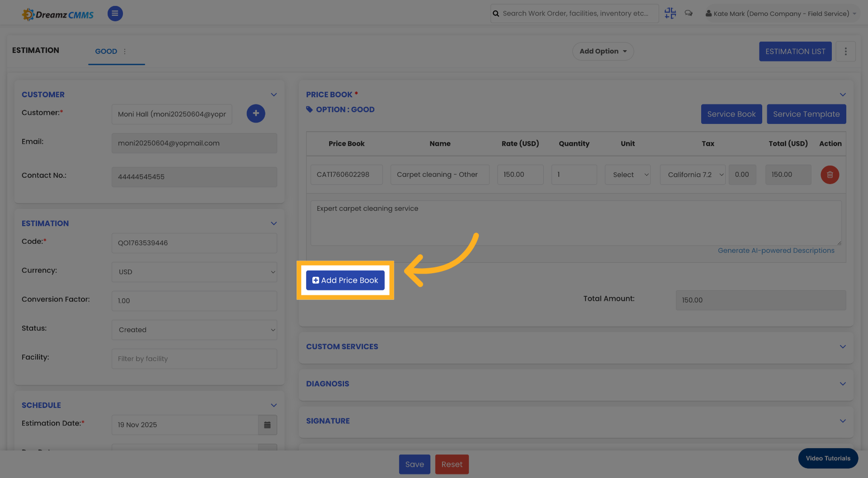Click the tax amount 0.00 field
The height and width of the screenshot is (478, 868).
[742, 175]
